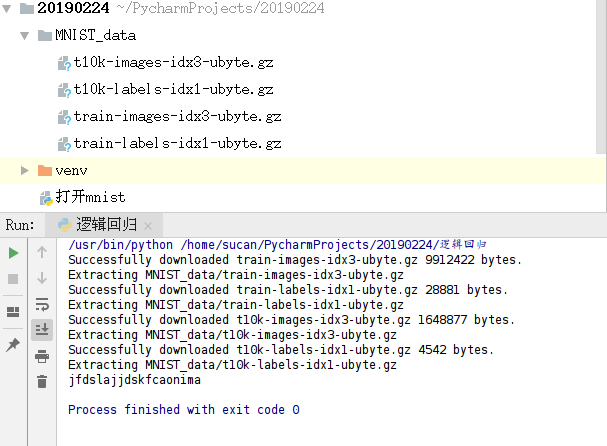This screenshot has width=607, height=446.
Task: Click the Down the Stack Trace arrow
Action: pyautogui.click(x=42, y=278)
